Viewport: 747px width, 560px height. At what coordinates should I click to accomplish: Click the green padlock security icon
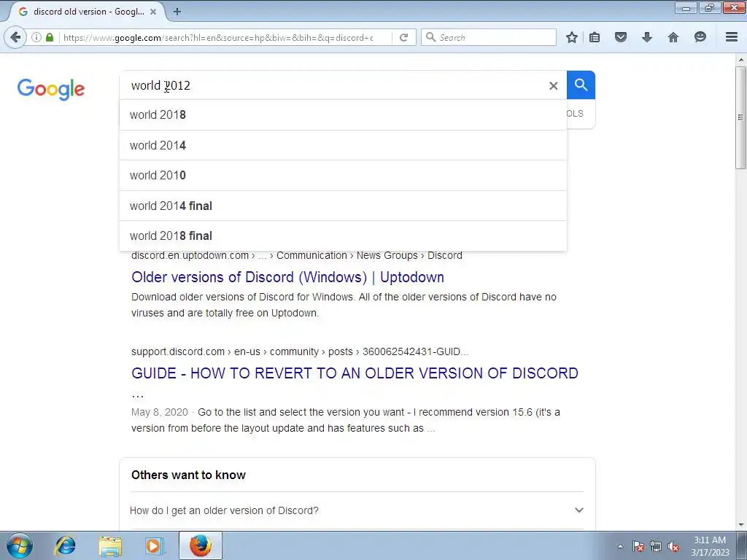(x=50, y=37)
